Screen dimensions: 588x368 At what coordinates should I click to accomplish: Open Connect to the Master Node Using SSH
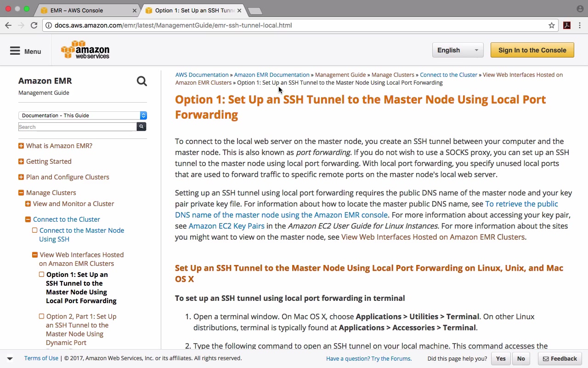coord(81,235)
